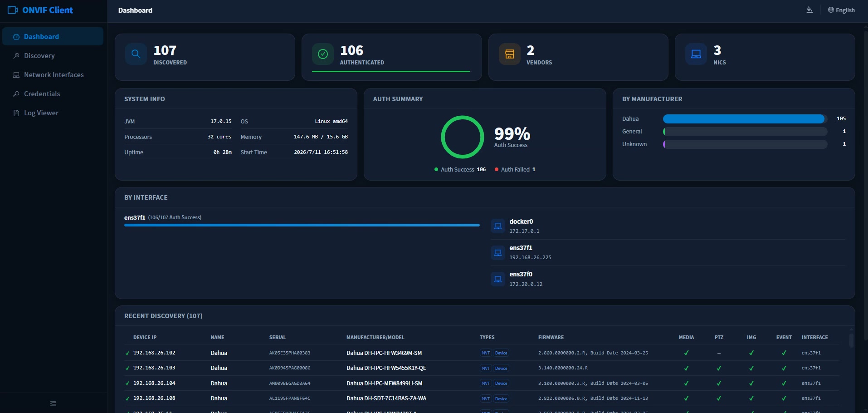Click the check-circle icon on Authenticated card
This screenshot has width=868, height=413.
point(323,54)
